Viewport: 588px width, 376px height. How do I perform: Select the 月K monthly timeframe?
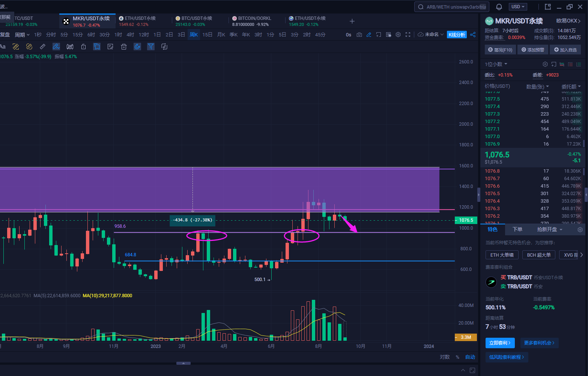tap(221, 35)
